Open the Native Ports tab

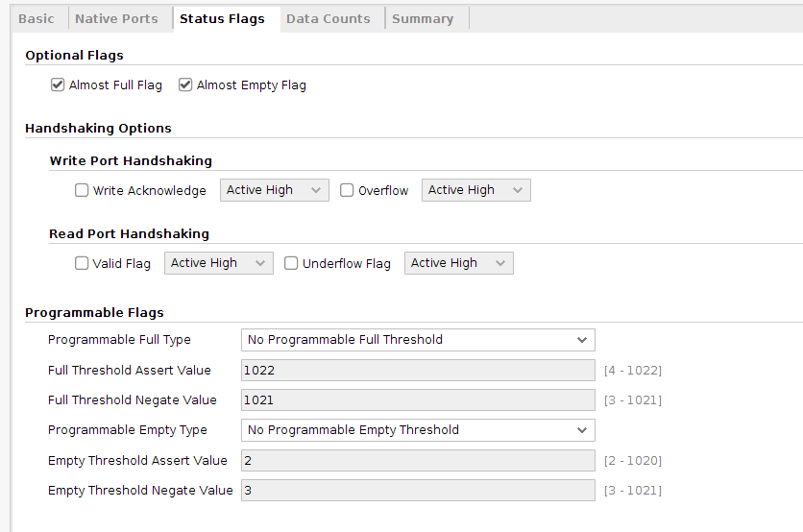click(116, 18)
